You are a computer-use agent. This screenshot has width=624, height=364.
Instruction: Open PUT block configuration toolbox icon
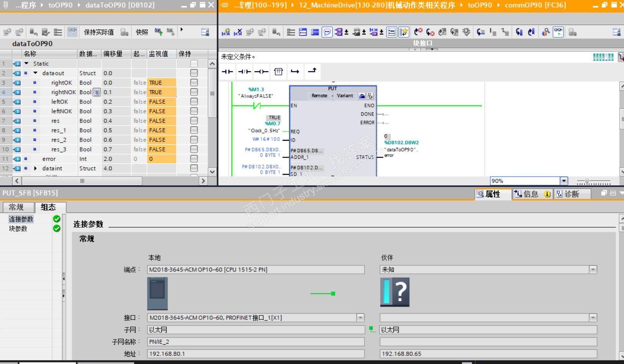(362, 96)
